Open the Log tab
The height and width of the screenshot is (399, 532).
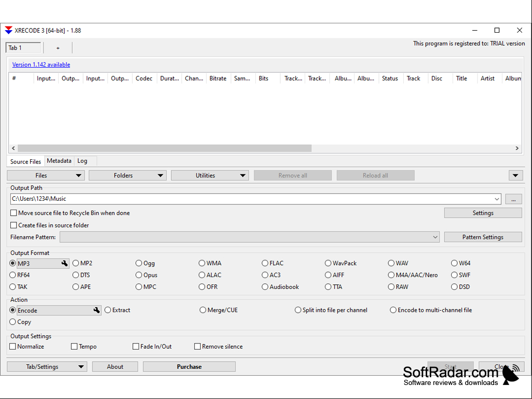(82, 161)
